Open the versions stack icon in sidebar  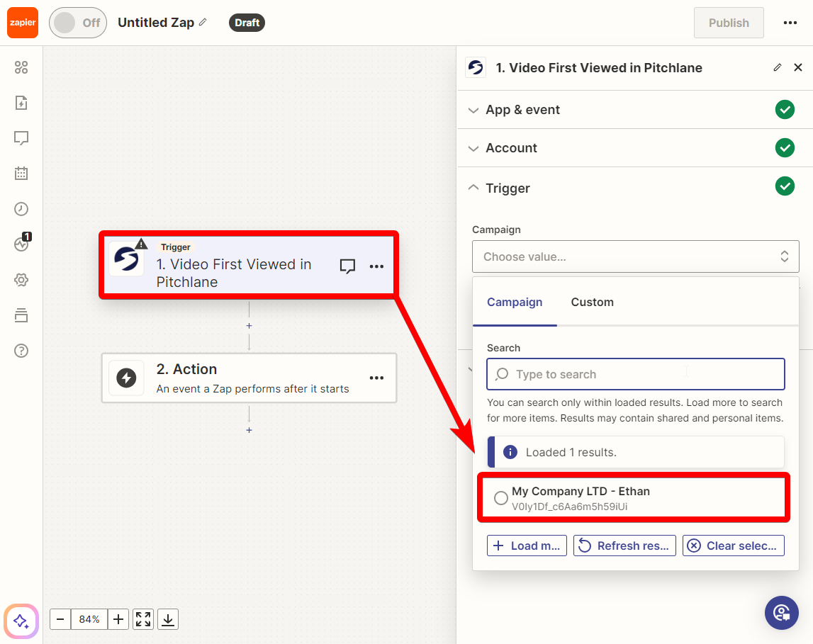coord(21,315)
